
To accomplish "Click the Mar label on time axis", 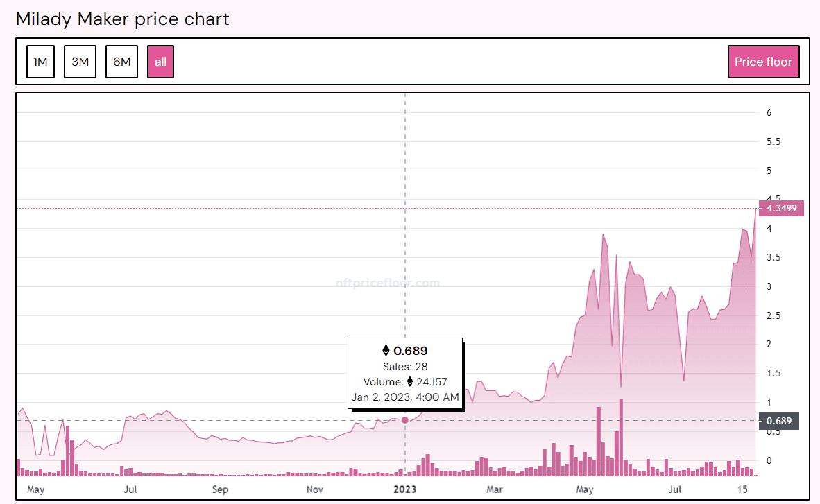I will tap(495, 489).
